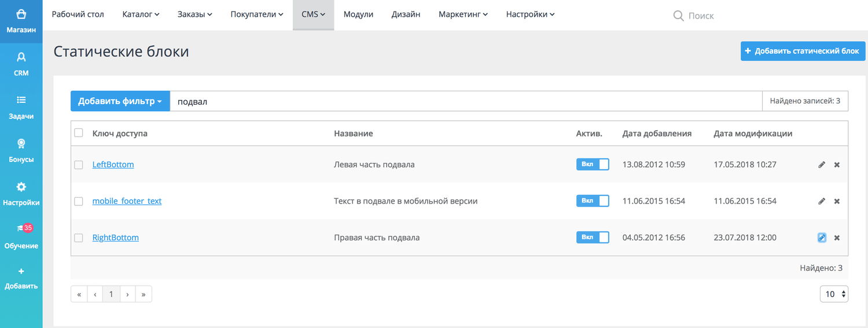
Task: Sort by the Дата добавления column header
Action: (x=657, y=134)
